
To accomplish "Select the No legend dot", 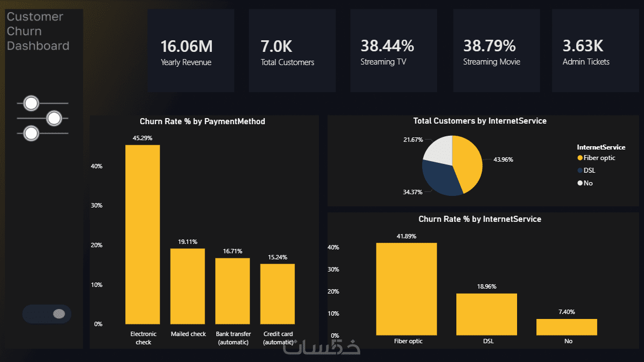I will [580, 183].
